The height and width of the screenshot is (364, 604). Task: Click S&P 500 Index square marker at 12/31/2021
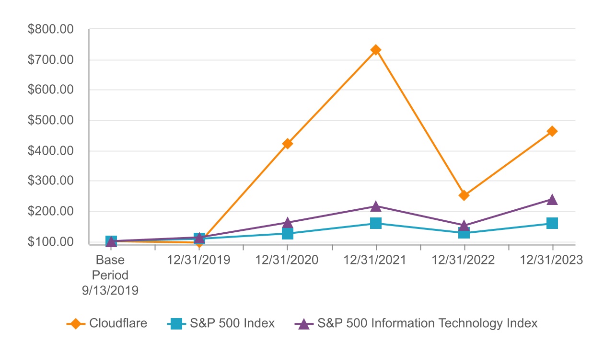tap(376, 223)
